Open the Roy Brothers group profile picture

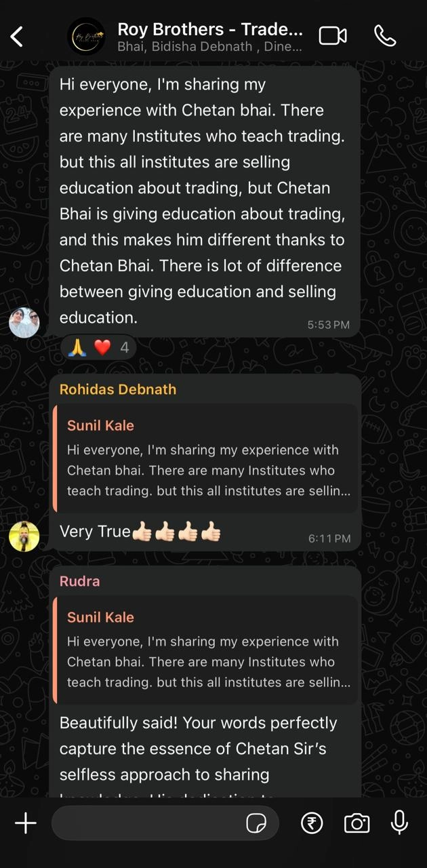click(86, 37)
